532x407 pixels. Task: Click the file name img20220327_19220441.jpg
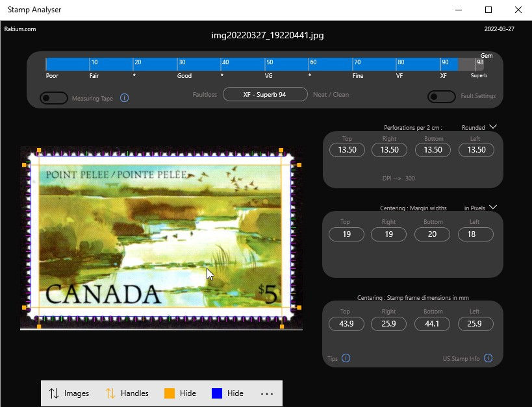point(268,35)
